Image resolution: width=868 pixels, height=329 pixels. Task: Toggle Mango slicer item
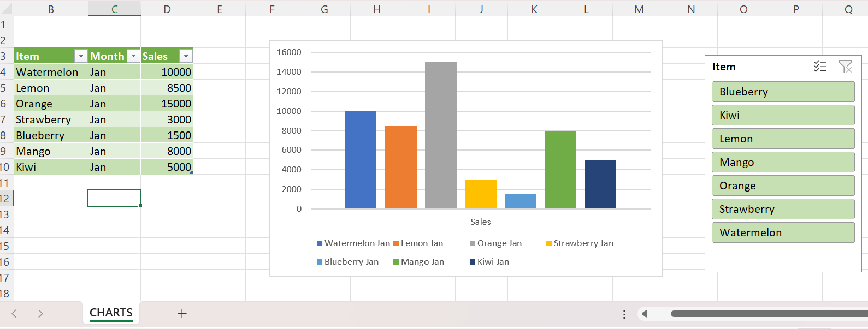783,162
